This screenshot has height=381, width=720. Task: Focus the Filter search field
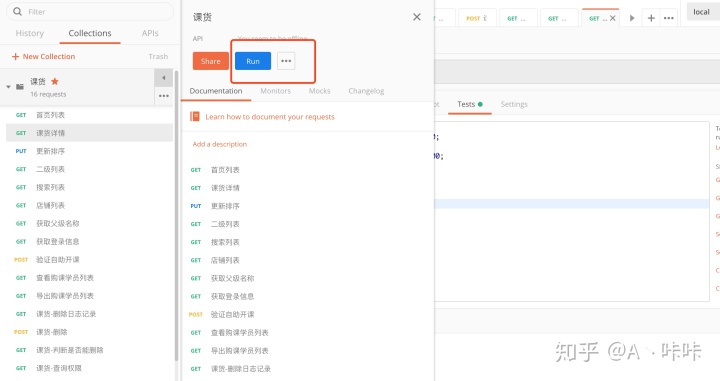(x=90, y=11)
